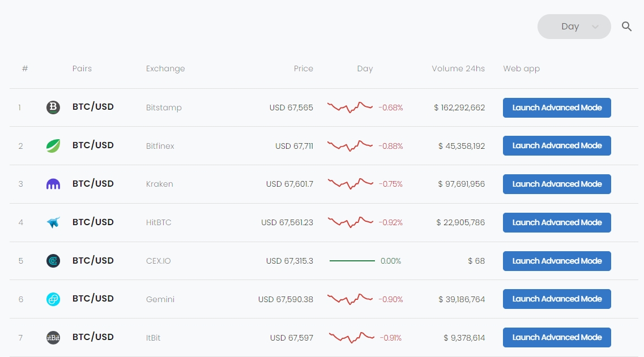Launch Advanced Mode for Kraken
The image size is (644, 357).
(557, 184)
